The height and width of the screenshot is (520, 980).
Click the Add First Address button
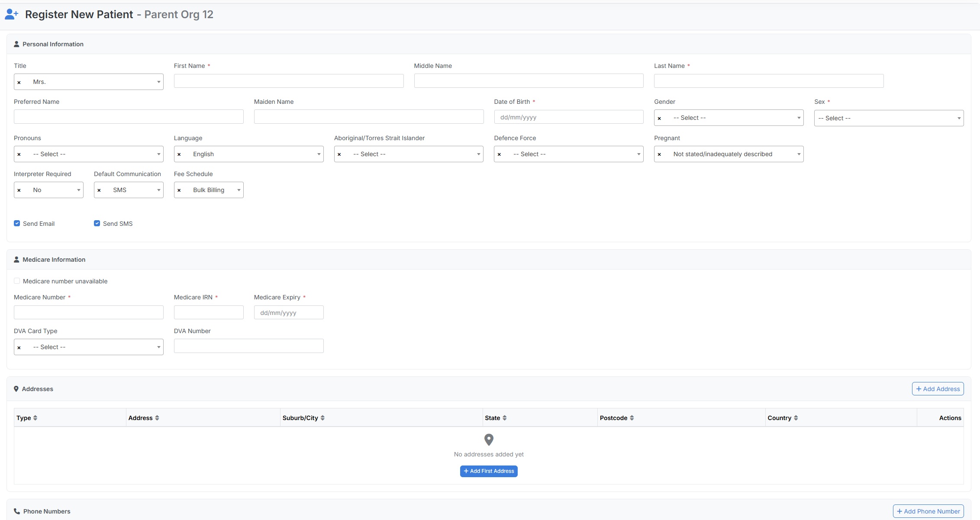click(x=489, y=471)
